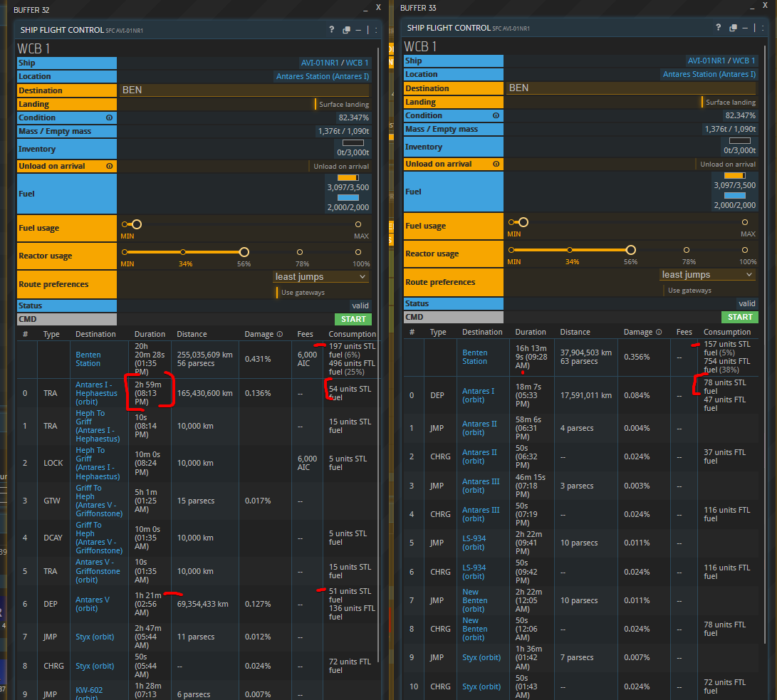Toggle Use gateways in Buffer 33
This screenshot has height=700, width=777.
[x=662, y=291]
